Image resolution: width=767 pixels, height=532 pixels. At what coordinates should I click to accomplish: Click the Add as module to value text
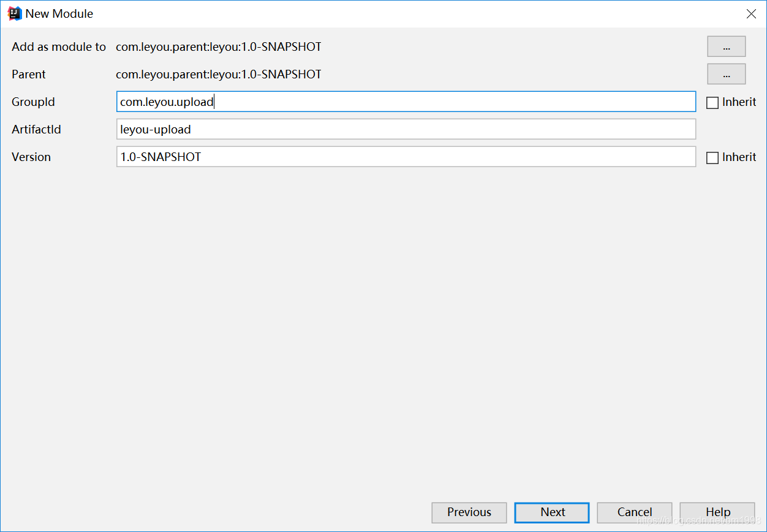point(219,47)
